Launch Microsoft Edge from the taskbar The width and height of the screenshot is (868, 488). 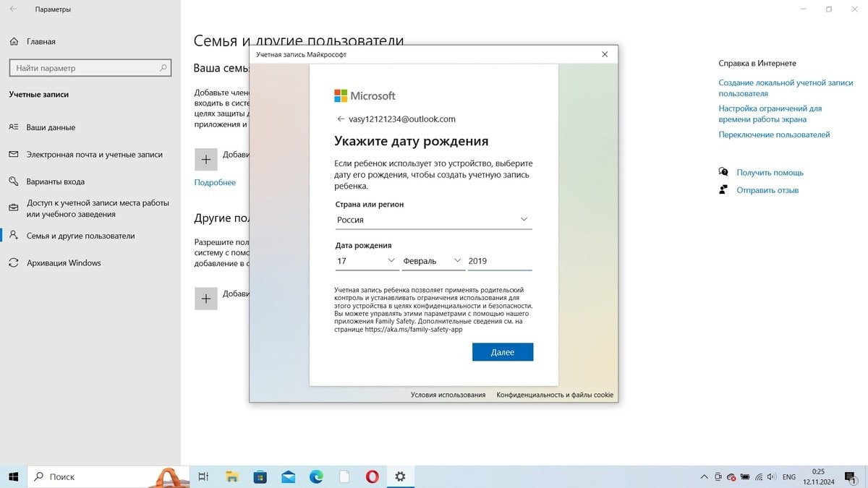(316, 476)
